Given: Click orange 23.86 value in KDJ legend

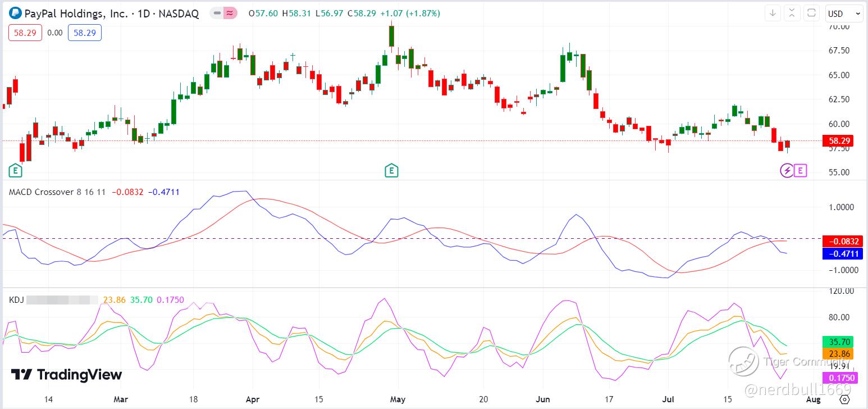Looking at the screenshot, I should tap(115, 300).
